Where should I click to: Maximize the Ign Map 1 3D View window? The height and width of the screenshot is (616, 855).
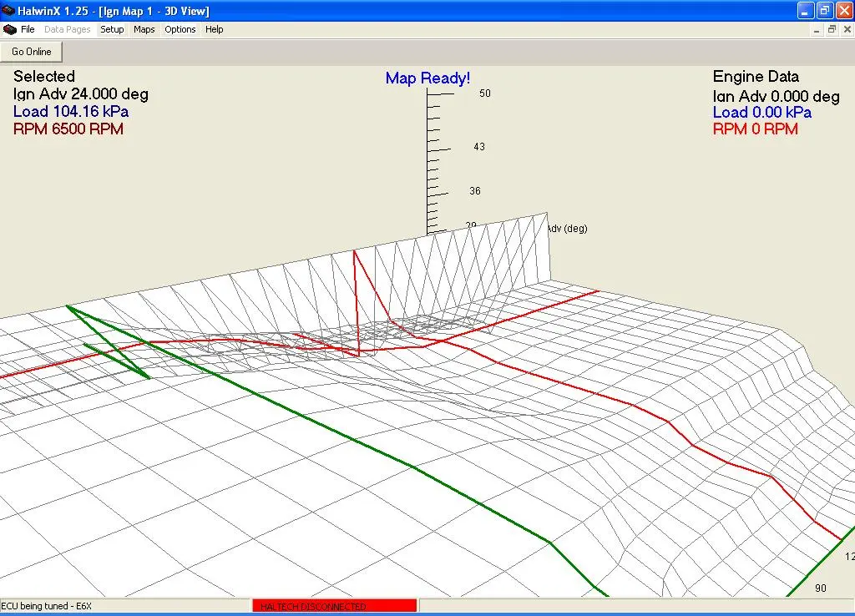click(831, 29)
